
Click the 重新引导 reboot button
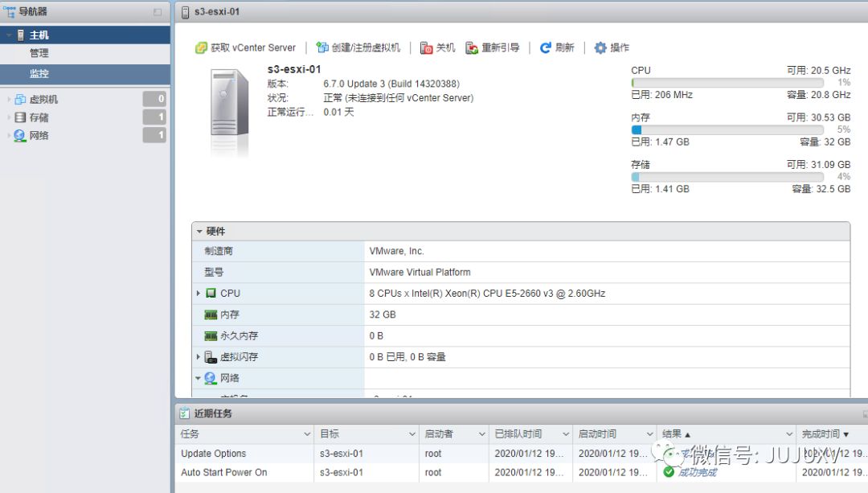pyautogui.click(x=493, y=48)
